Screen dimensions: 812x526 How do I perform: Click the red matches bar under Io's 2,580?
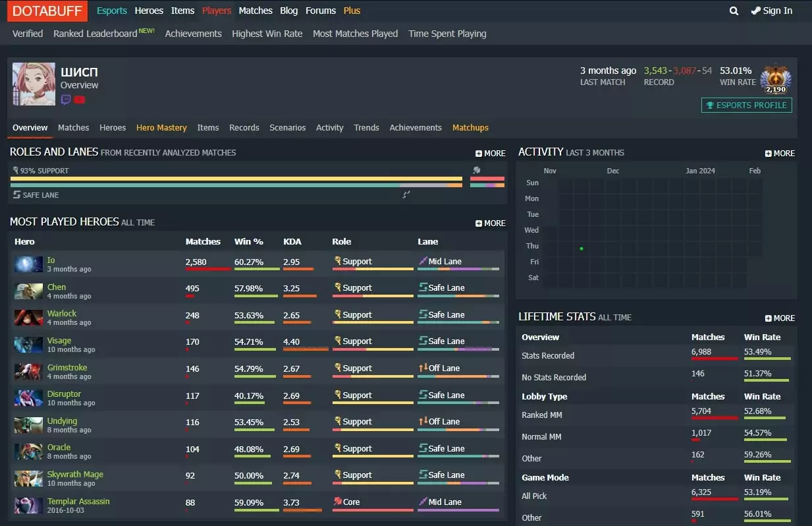[208, 269]
